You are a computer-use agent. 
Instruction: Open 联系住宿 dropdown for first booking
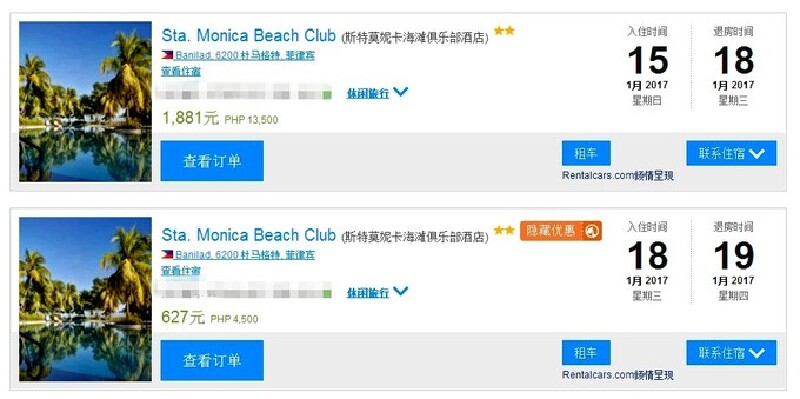[731, 153]
